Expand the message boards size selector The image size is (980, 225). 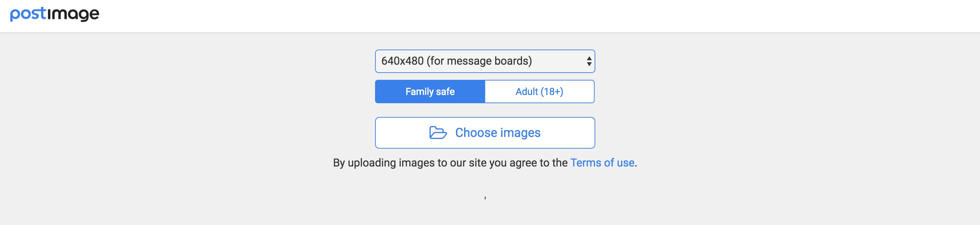click(x=485, y=61)
